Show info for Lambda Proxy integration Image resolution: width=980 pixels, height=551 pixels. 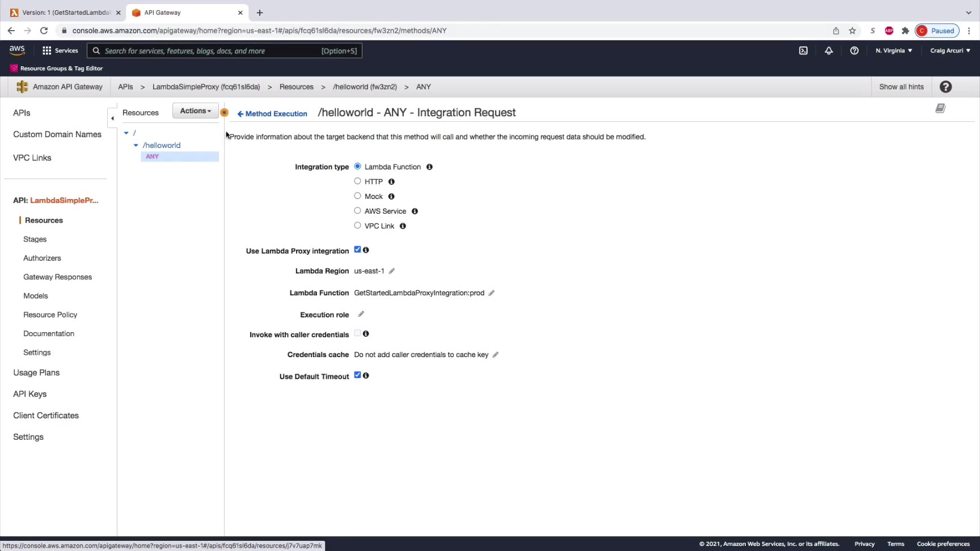(366, 250)
